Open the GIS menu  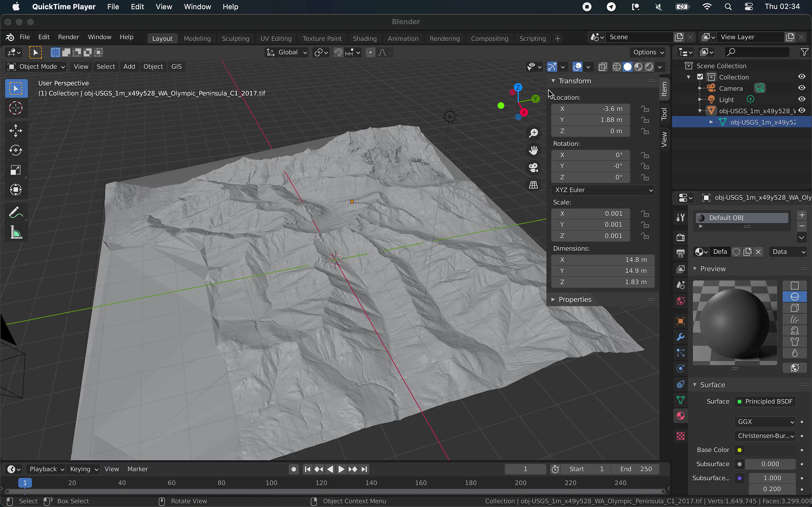(176, 66)
